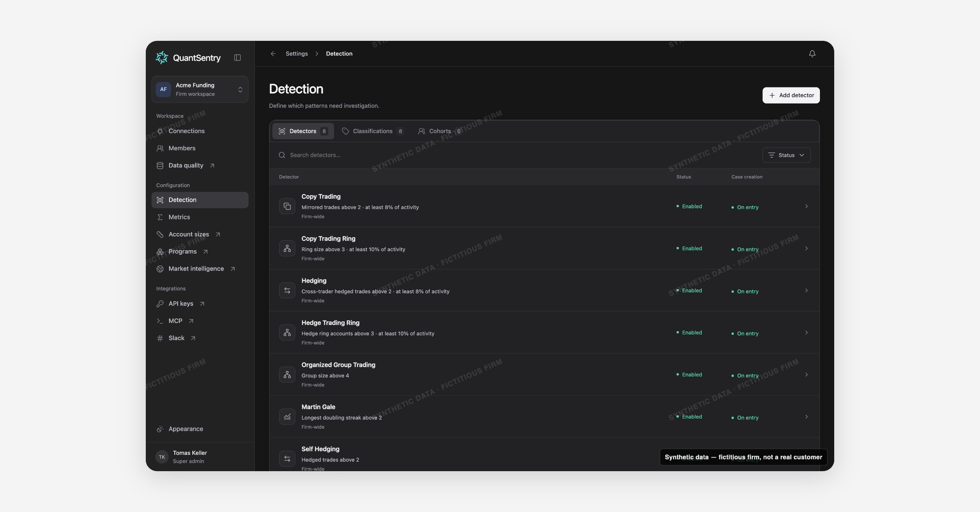
Task: Click On entry for Hedge Trading Ring
Action: pyautogui.click(x=745, y=334)
